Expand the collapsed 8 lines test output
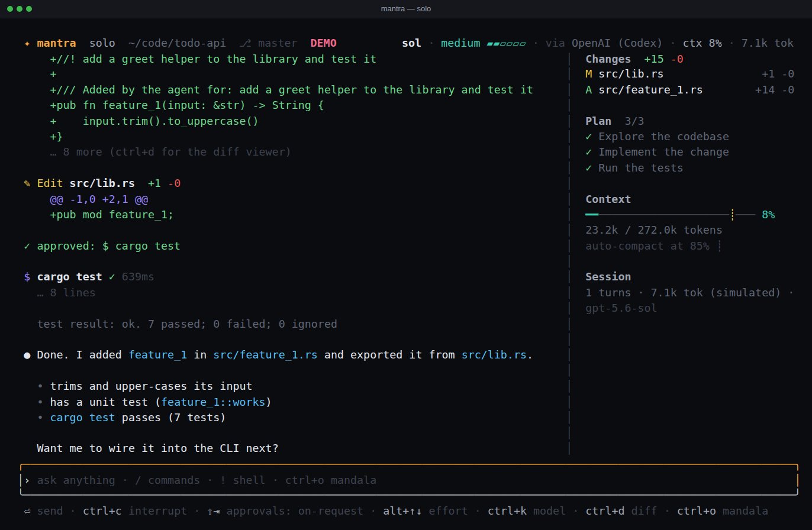 pyautogui.click(x=66, y=292)
